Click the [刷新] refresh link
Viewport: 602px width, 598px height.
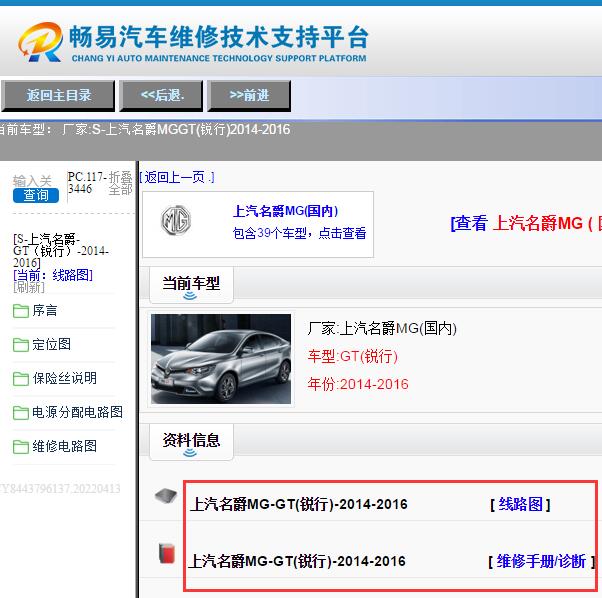(29, 287)
